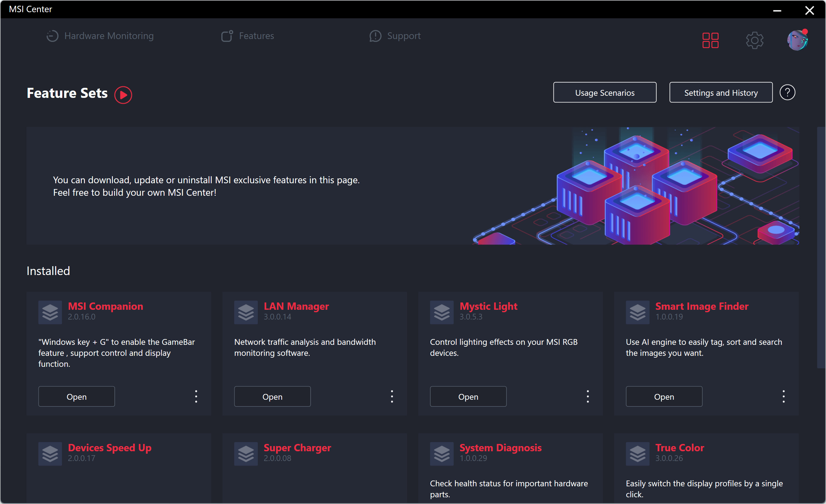Viewport: 826px width, 504px height.
Task: Open MSI Companion
Action: tap(76, 396)
